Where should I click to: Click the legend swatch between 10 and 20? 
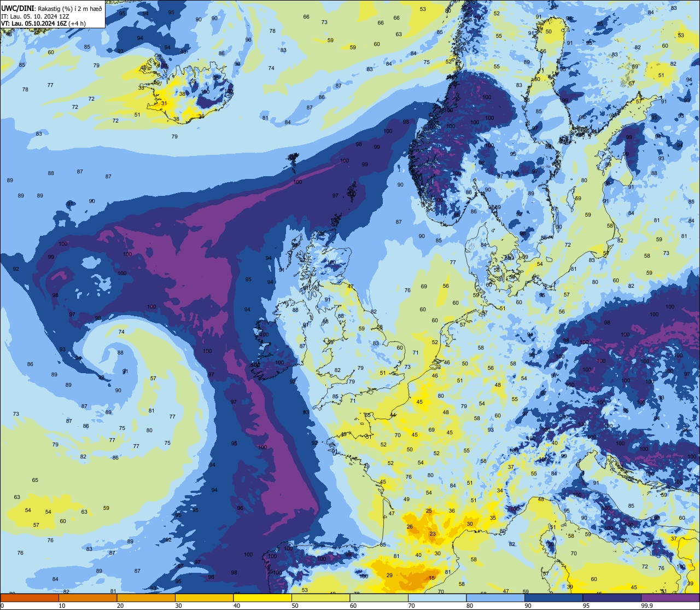[87, 597]
